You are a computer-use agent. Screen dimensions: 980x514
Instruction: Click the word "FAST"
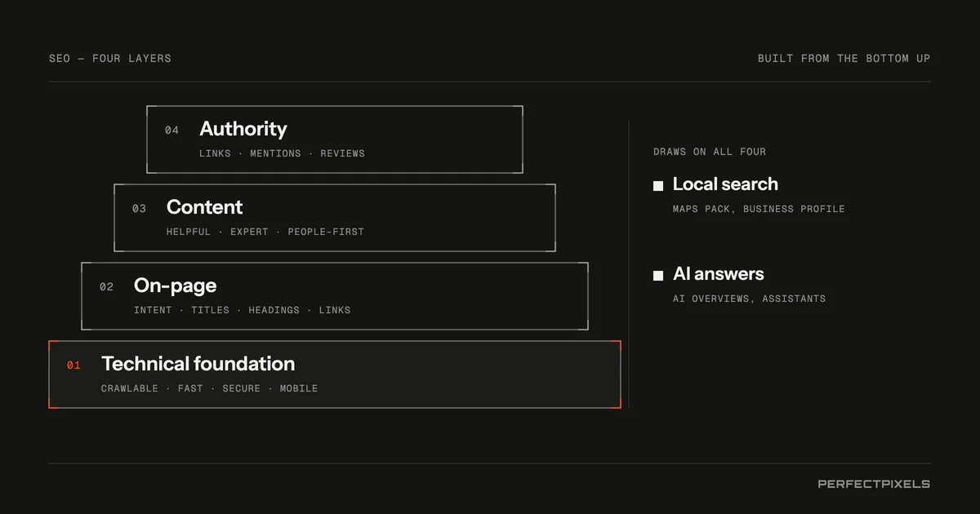[x=190, y=388]
